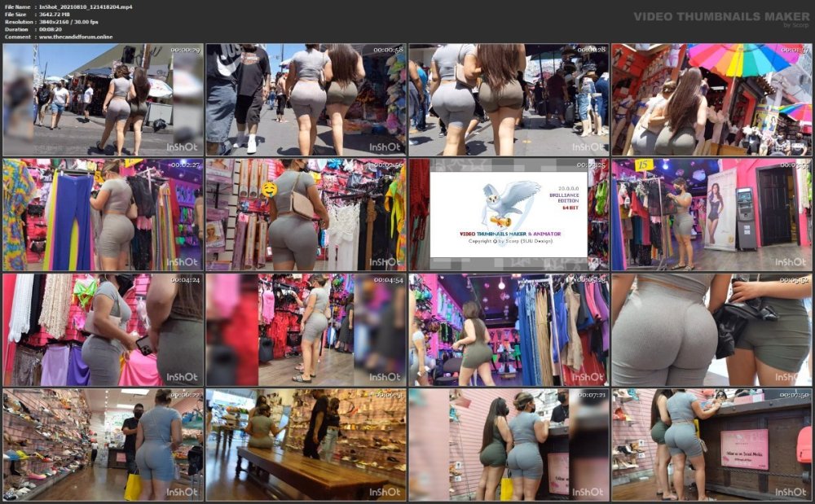815x504 pixels.
Task: Select the frame stamped 00:04:54
Action: [x=306, y=330]
